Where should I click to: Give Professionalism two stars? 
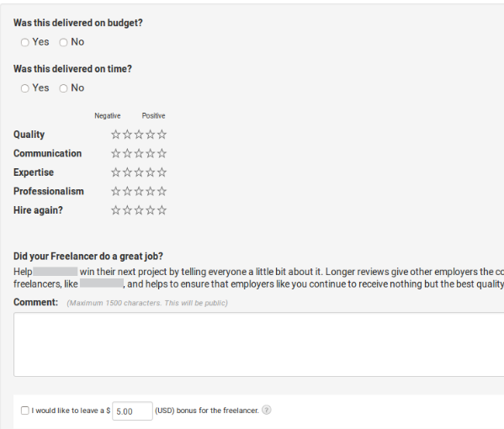click(127, 191)
